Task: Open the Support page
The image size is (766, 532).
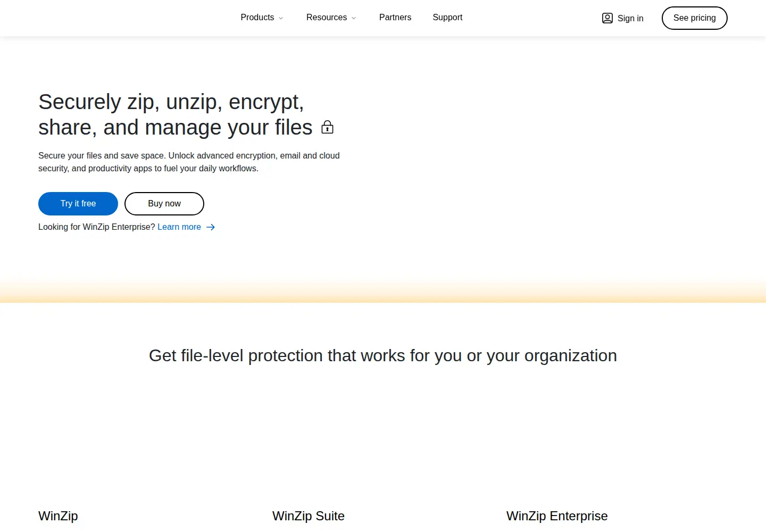Action: click(447, 18)
